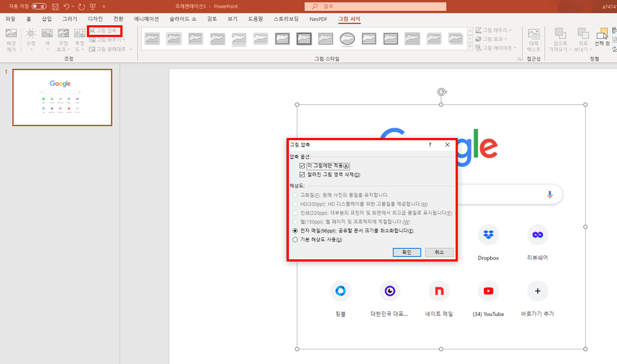Click 취소 in the 그림 압축 dialog
The width and height of the screenshot is (617, 364).
click(x=439, y=252)
